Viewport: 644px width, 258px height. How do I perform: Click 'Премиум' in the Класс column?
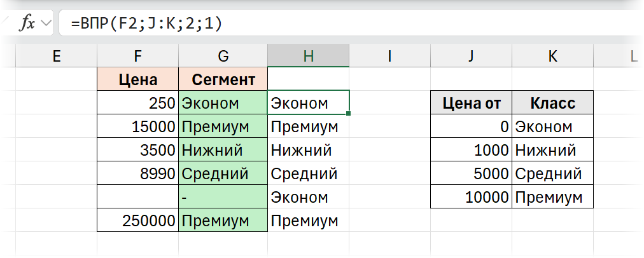[x=552, y=197]
